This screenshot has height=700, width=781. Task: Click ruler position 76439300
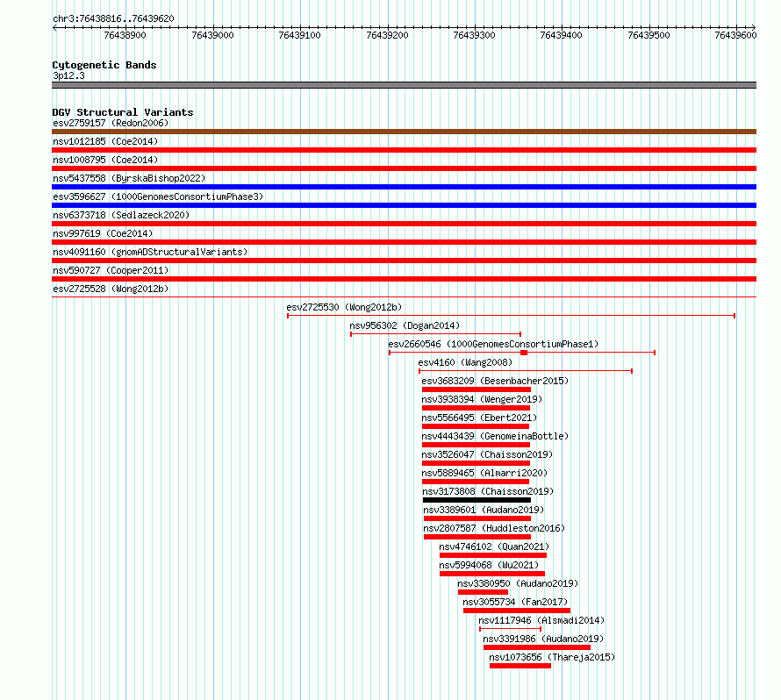click(x=474, y=35)
